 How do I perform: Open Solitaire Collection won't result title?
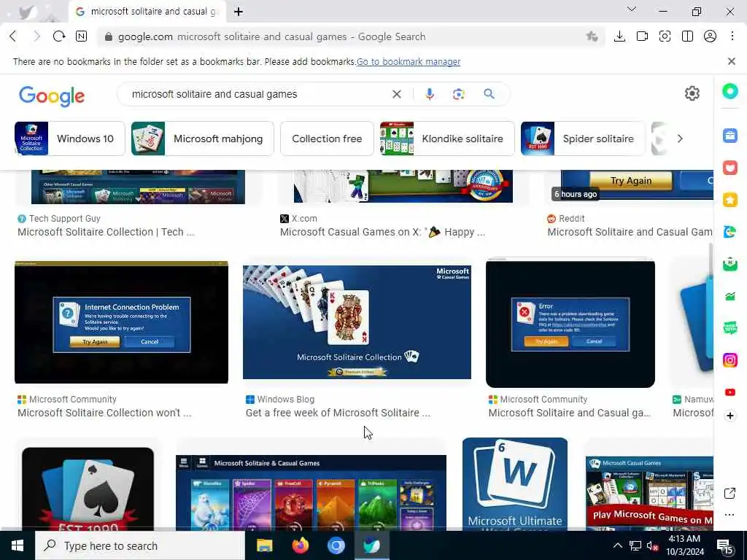point(104,413)
